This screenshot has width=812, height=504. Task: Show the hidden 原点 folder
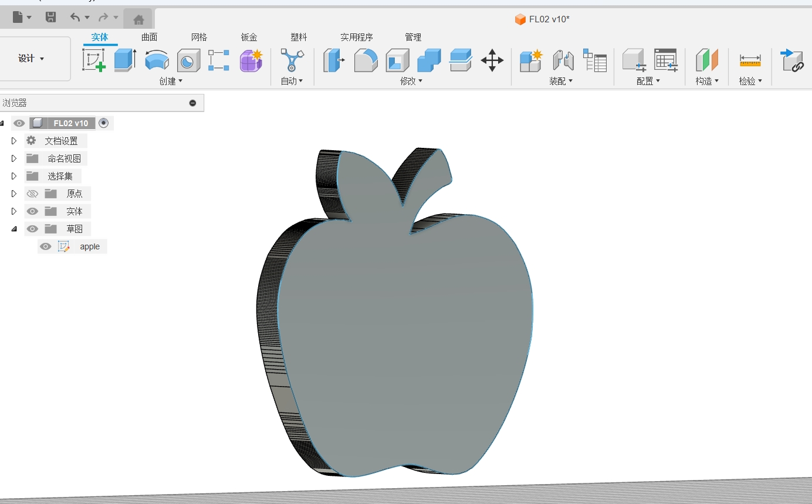(x=32, y=194)
